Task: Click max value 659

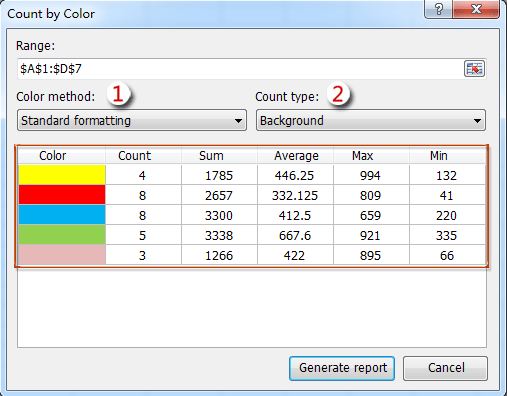Action: tap(370, 216)
